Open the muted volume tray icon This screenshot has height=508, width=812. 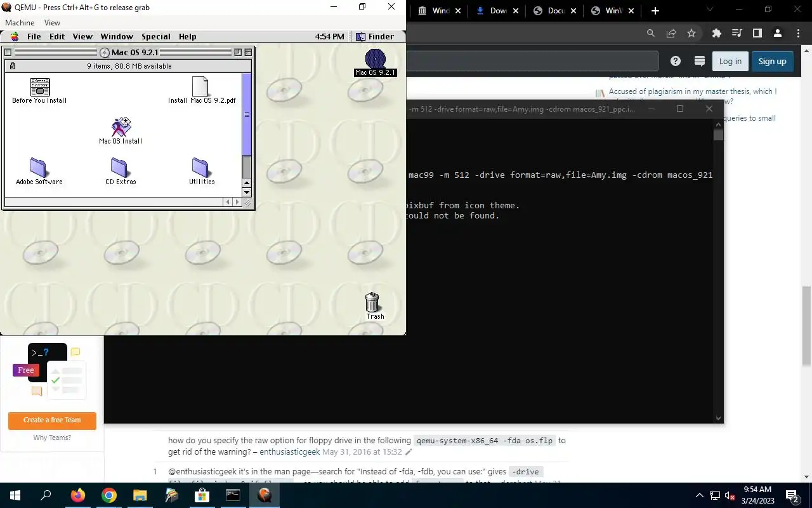click(730, 495)
